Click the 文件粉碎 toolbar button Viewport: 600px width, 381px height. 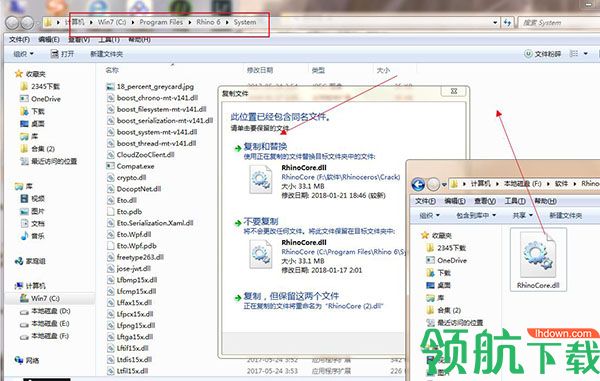click(543, 54)
